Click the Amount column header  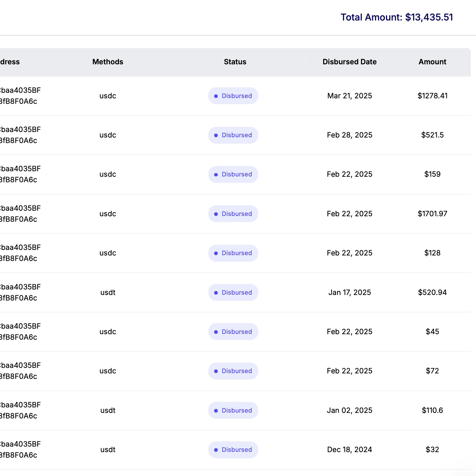(433, 62)
